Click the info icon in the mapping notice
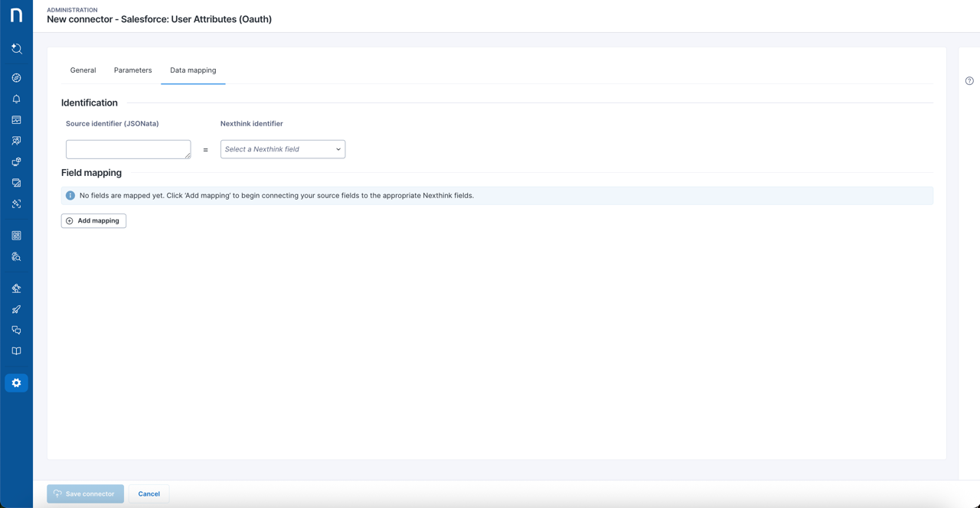This screenshot has width=980, height=508. click(x=70, y=196)
